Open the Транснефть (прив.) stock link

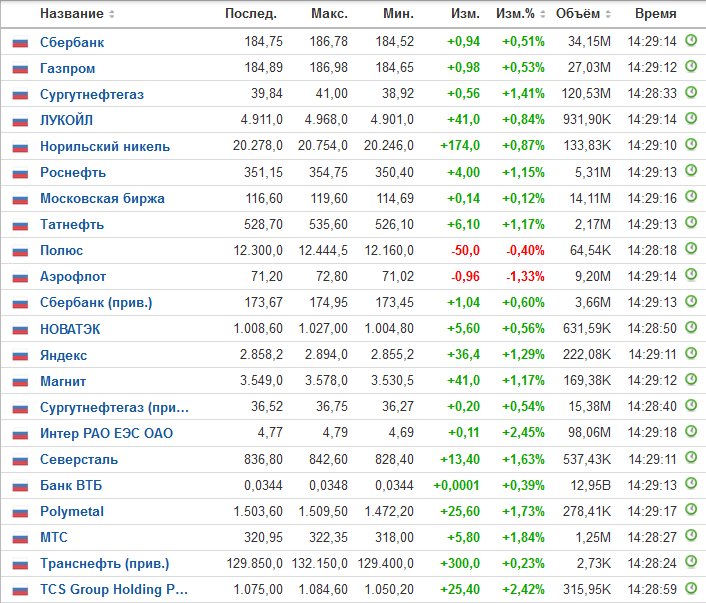click(x=104, y=564)
